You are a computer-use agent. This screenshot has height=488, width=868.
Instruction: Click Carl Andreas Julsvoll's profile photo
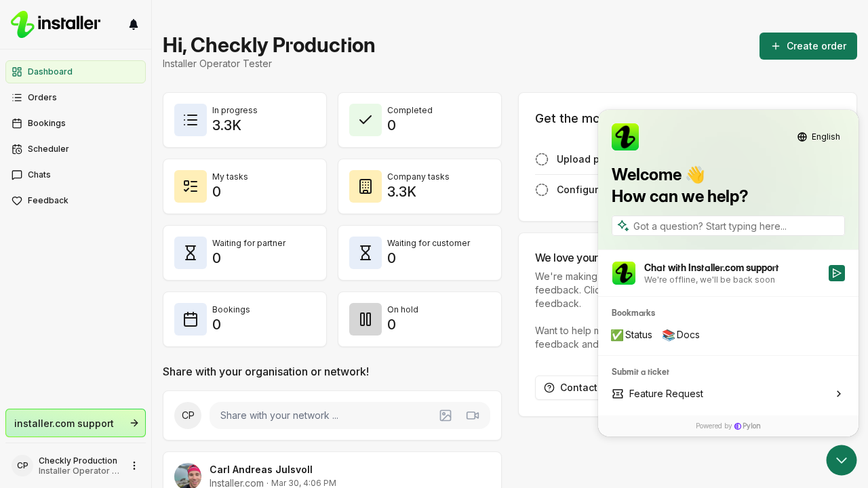point(188,476)
